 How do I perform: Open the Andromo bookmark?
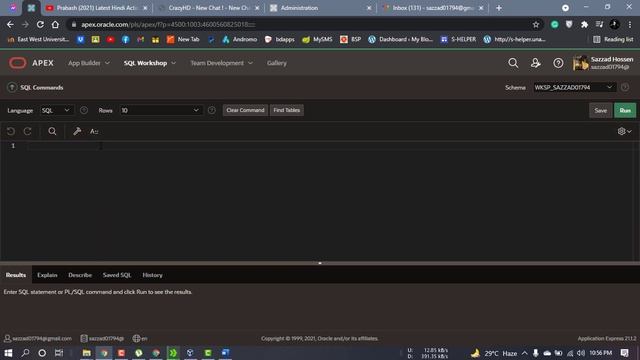[240, 40]
